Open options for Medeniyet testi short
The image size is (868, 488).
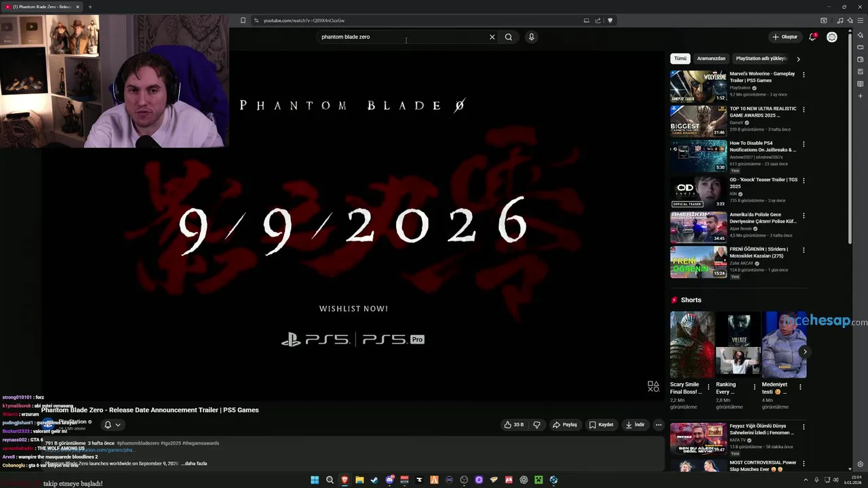[x=800, y=387]
